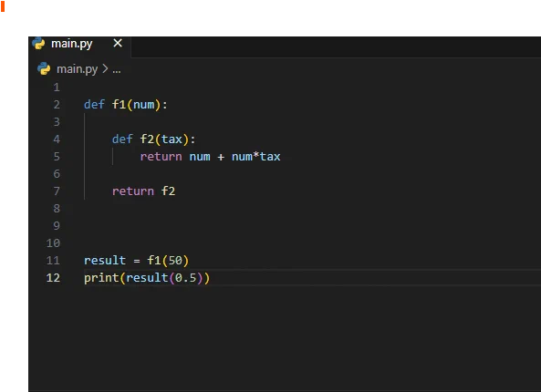The width and height of the screenshot is (541, 392).
Task: Expand the breadcrumb ellipsis symbols list
Action: click(117, 70)
